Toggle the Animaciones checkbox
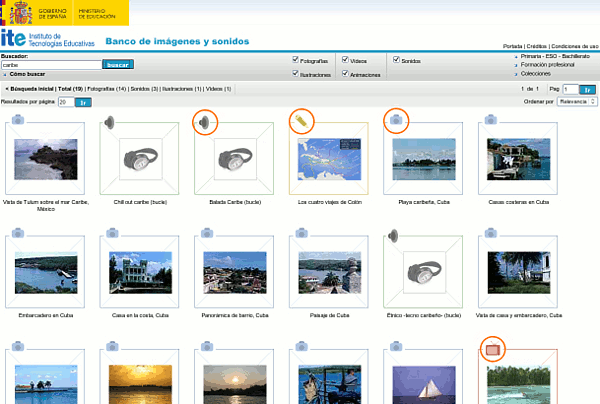This screenshot has width=600, height=404. pos(345,73)
